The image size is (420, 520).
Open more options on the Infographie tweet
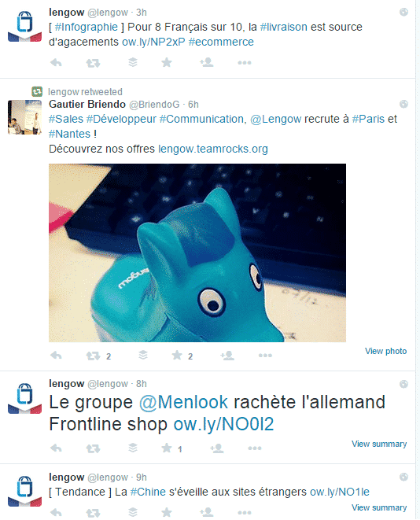[x=245, y=63]
